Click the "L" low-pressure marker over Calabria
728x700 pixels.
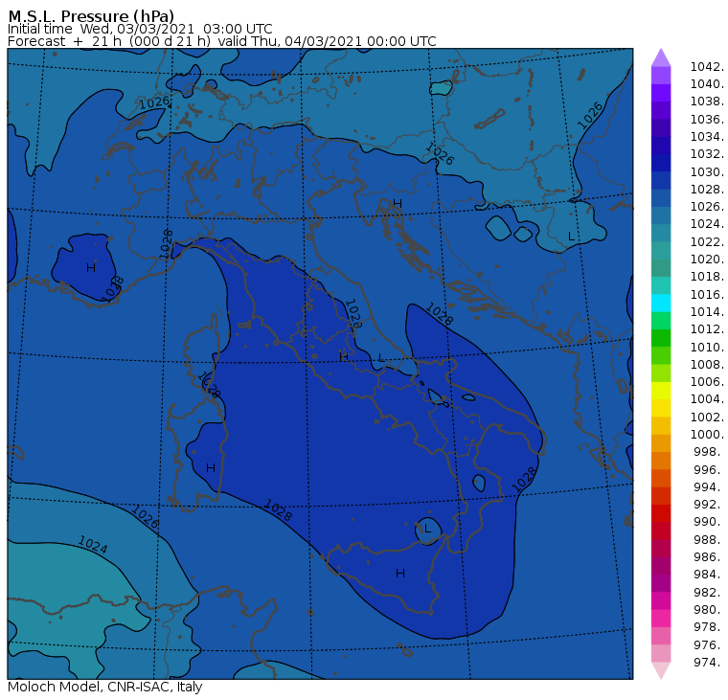click(427, 529)
